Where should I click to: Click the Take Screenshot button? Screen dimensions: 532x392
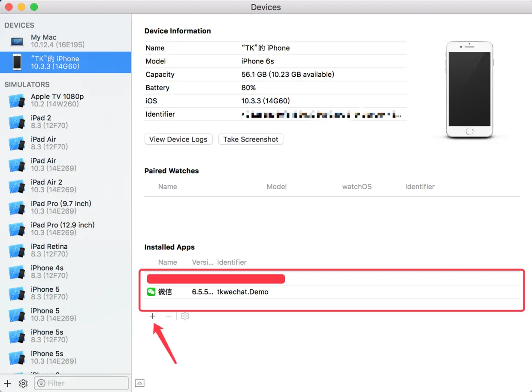[x=251, y=139]
